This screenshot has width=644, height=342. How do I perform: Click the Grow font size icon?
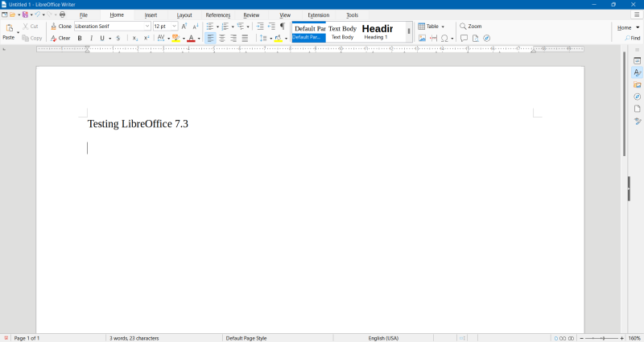pos(184,27)
